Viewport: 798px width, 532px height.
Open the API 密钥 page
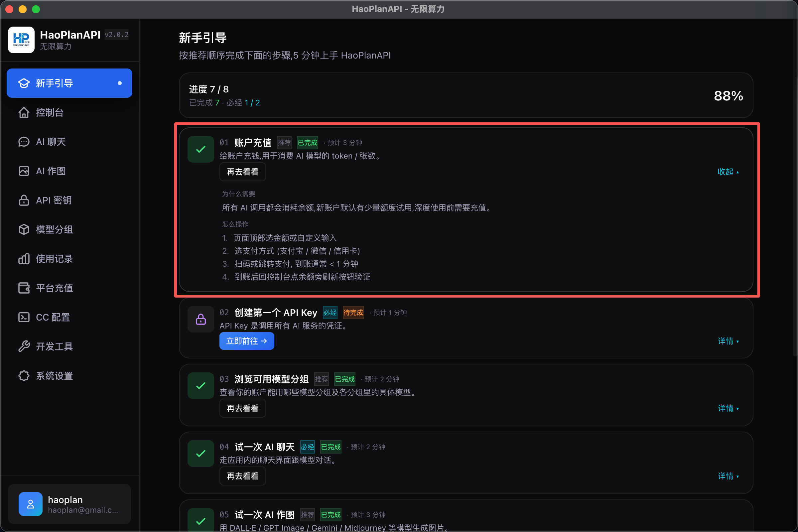tap(69, 200)
